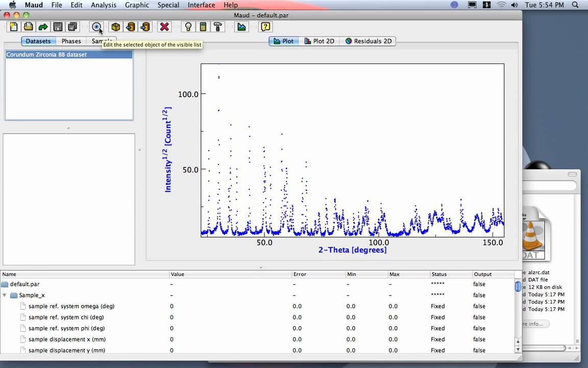This screenshot has width=588, height=368.
Task: Click Fixed status of sample displacement x row
Action: (x=437, y=339)
